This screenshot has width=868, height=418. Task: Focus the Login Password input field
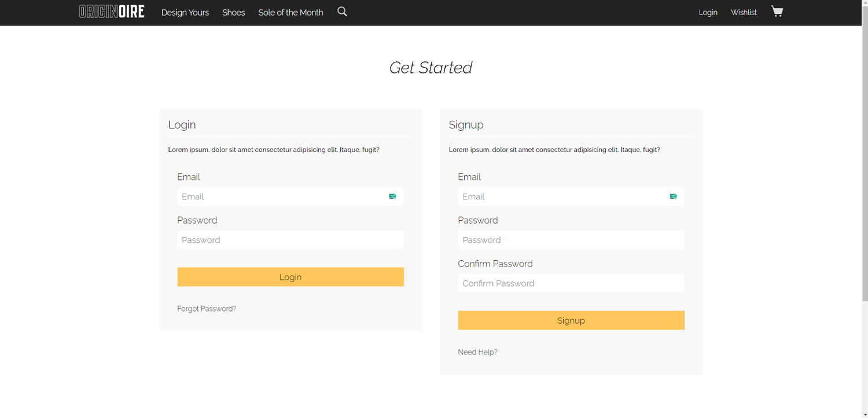(x=290, y=240)
